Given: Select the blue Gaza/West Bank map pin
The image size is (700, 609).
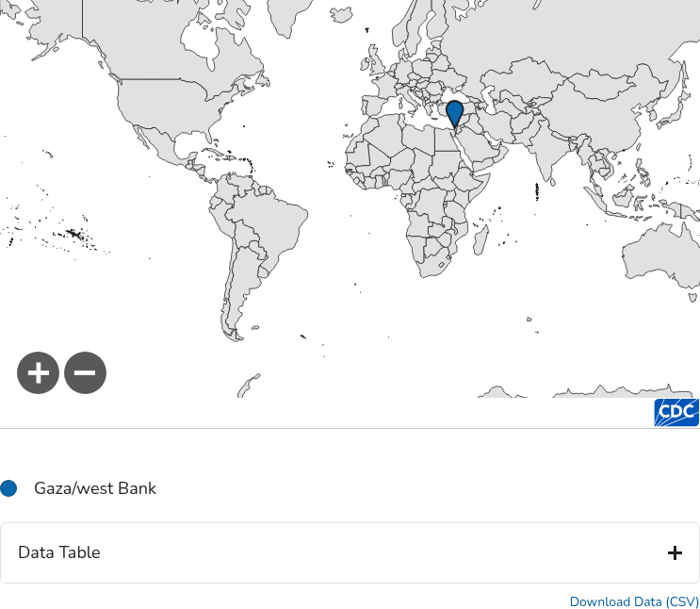Looking at the screenshot, I should pyautogui.click(x=454, y=114).
